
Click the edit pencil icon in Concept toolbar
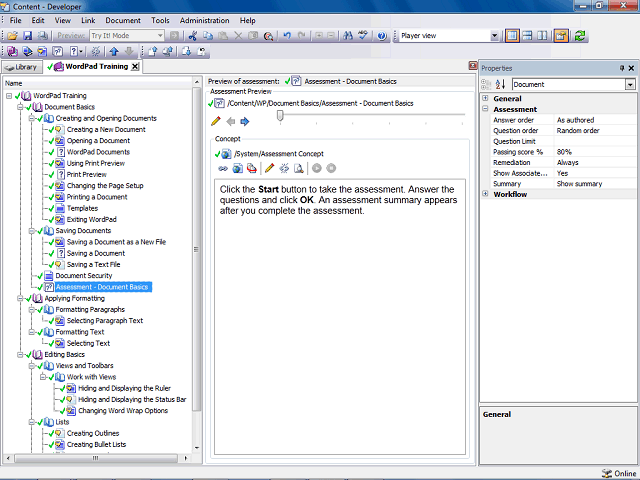(269, 168)
